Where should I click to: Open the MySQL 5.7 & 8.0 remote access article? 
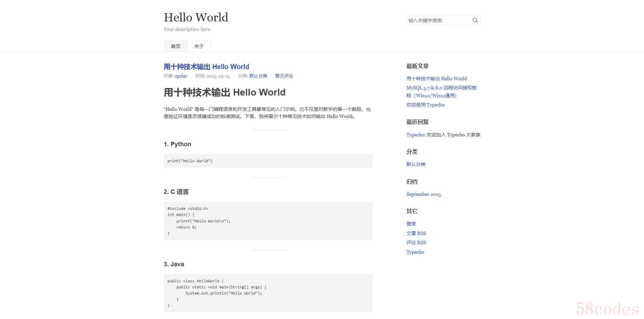442,91
